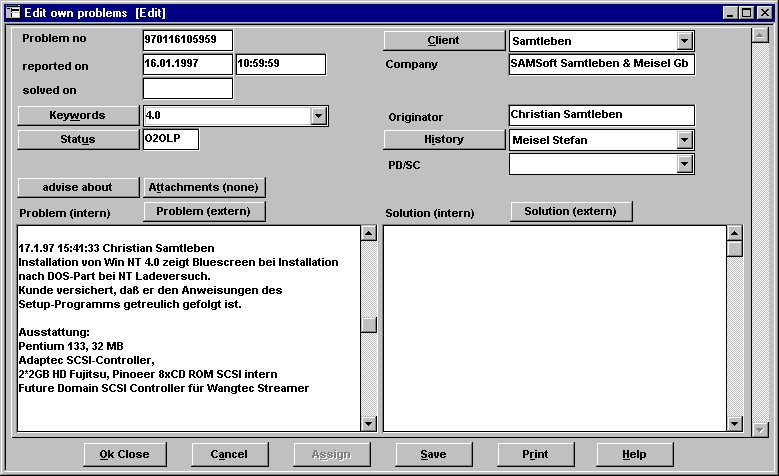Expand the Keywords 4.0 dropdown
This screenshot has height=476, width=779.
click(x=318, y=116)
